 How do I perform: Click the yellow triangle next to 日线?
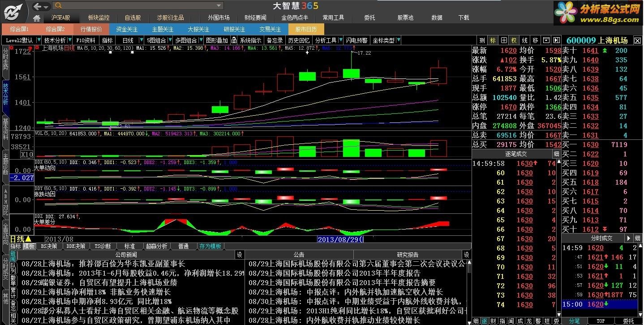[x=28, y=239]
